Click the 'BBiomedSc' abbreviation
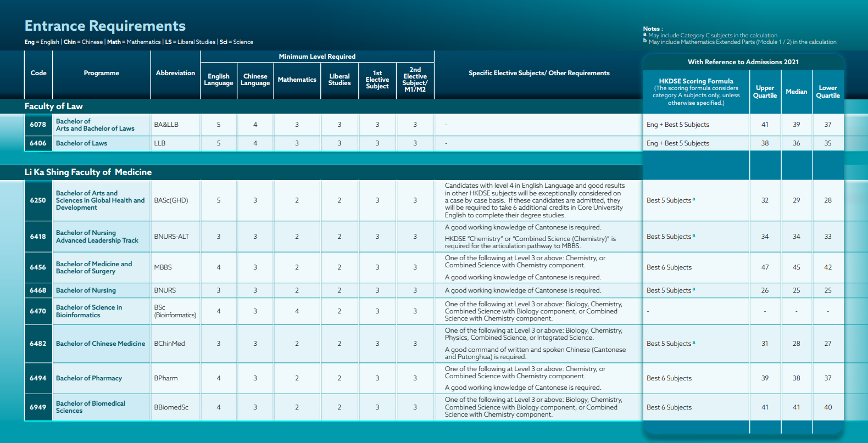The width and height of the screenshot is (868, 443). point(171,407)
